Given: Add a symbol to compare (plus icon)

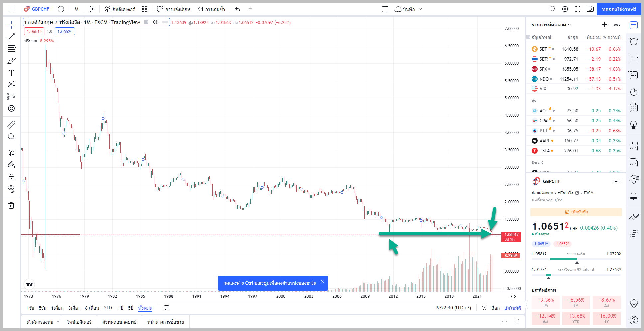Looking at the screenshot, I should 61,9.
